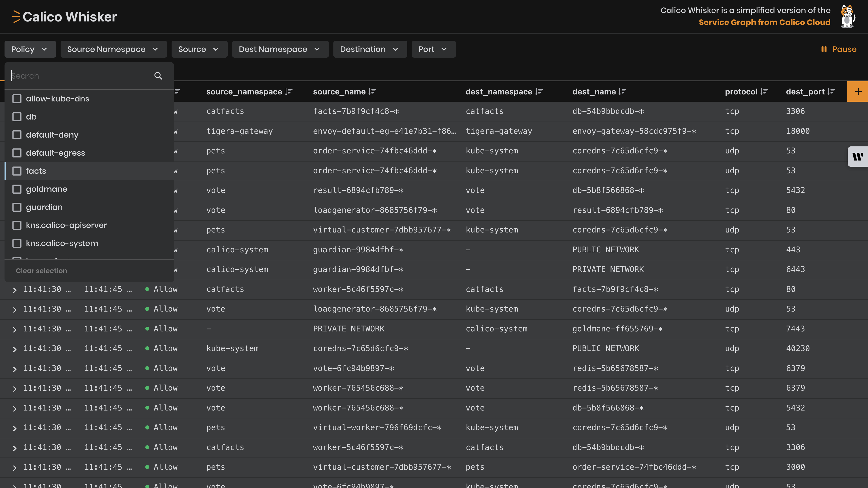Image resolution: width=868 pixels, height=488 pixels.
Task: Click the tigera-gateway source_namespace cell
Action: pos(239,131)
